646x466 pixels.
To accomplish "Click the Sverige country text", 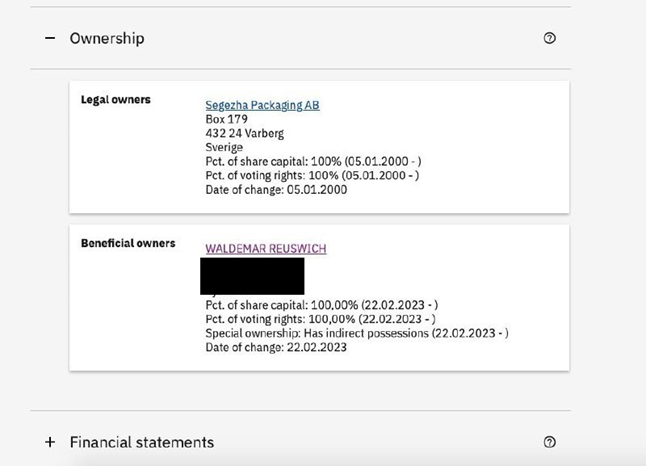I will coord(224,147).
